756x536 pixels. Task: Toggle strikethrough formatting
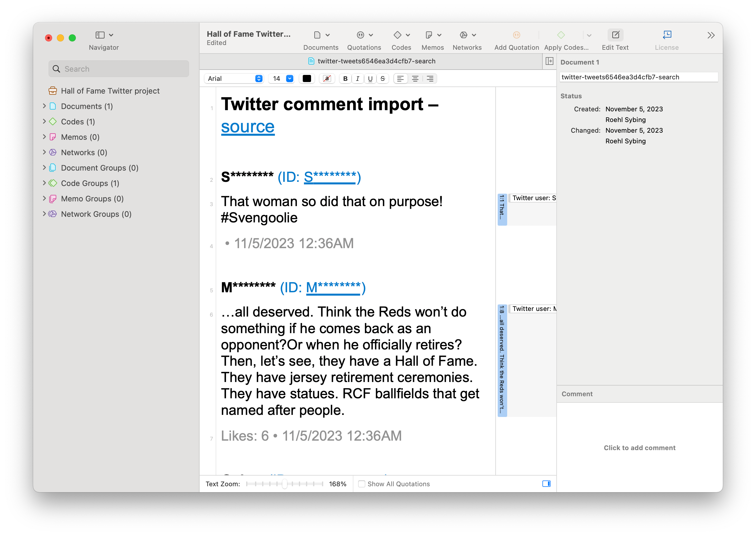click(x=383, y=78)
